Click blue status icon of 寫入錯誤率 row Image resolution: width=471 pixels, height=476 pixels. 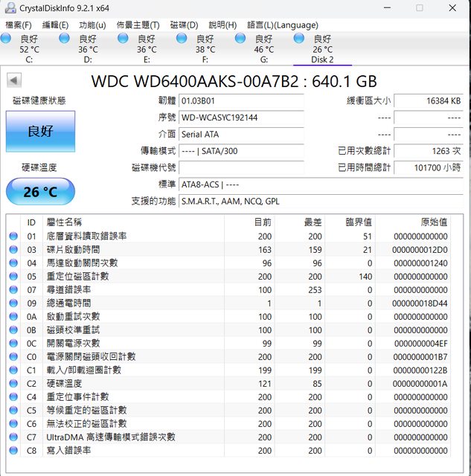tap(13, 450)
